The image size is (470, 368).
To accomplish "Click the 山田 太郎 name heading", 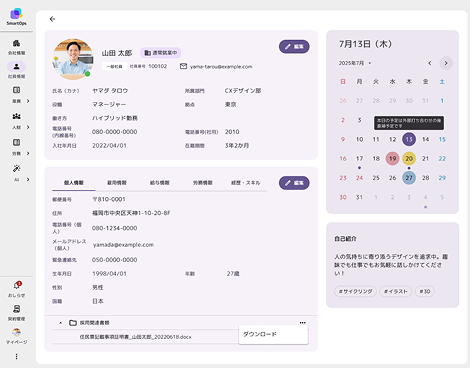I will point(117,53).
